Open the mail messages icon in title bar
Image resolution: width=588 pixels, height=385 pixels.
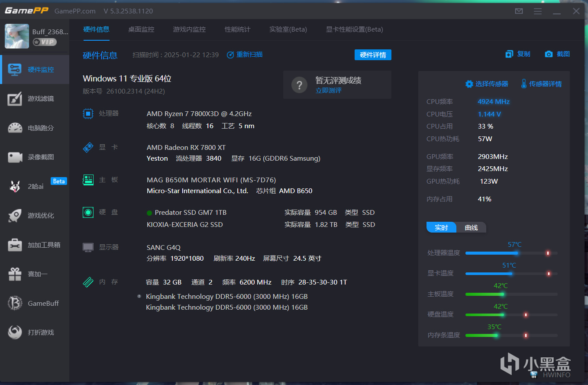click(519, 11)
